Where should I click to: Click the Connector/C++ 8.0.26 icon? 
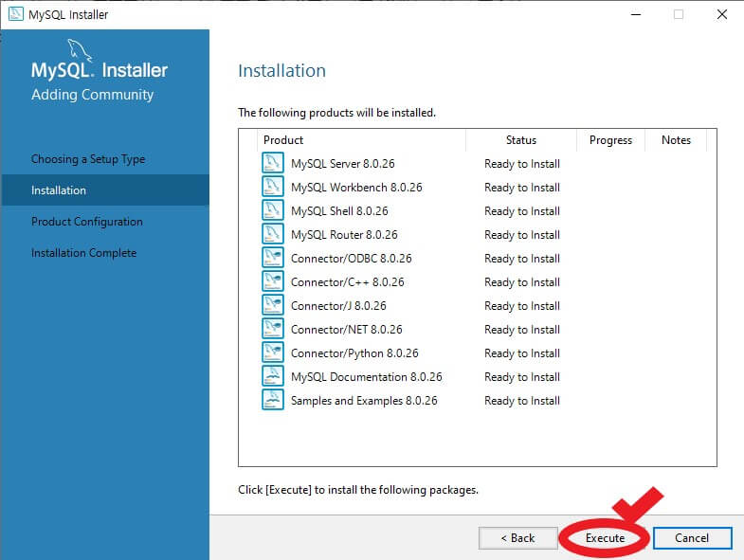(273, 281)
